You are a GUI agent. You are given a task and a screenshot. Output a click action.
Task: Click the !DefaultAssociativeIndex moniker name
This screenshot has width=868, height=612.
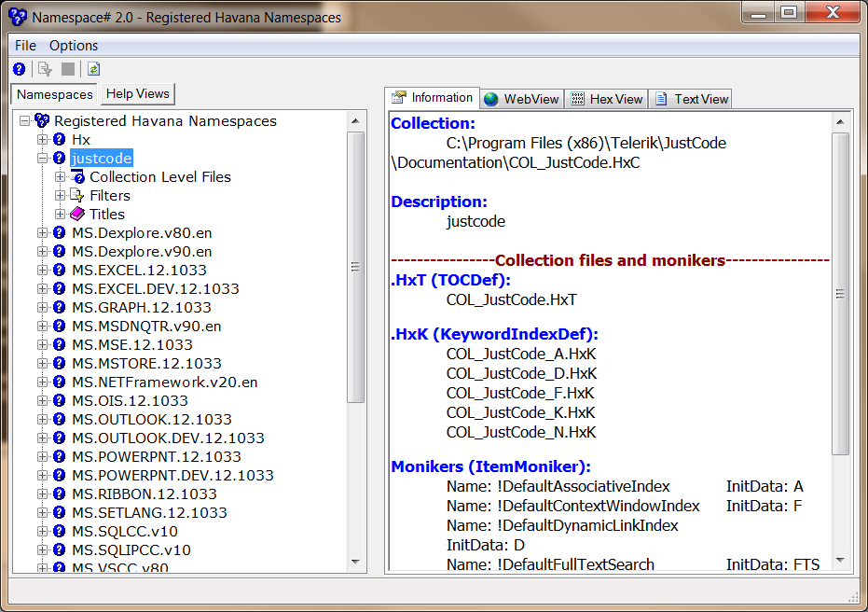tap(584, 486)
